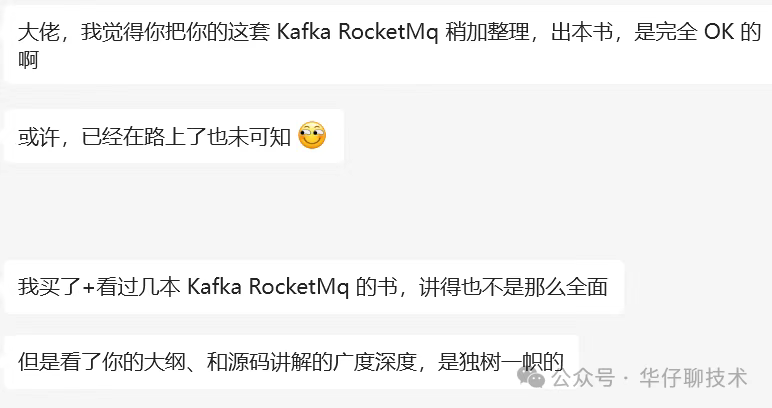
Task: Click the character 啊 on the second line
Action: click(28, 61)
